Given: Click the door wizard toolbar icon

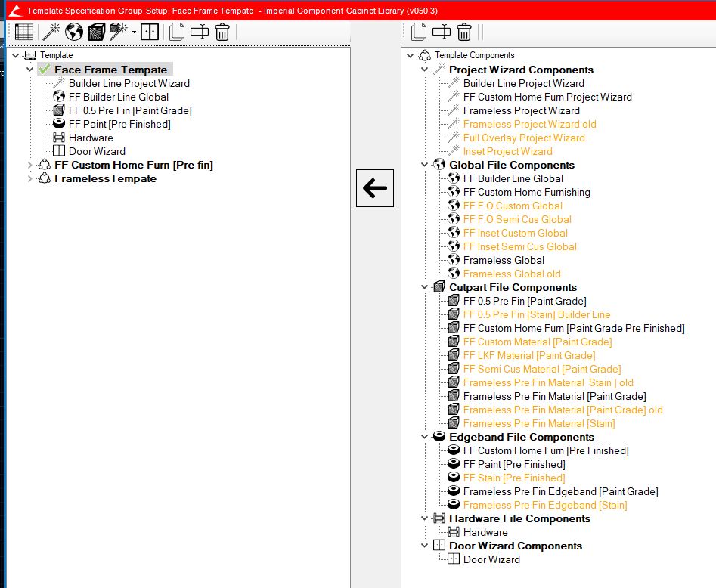Looking at the screenshot, I should [149, 32].
